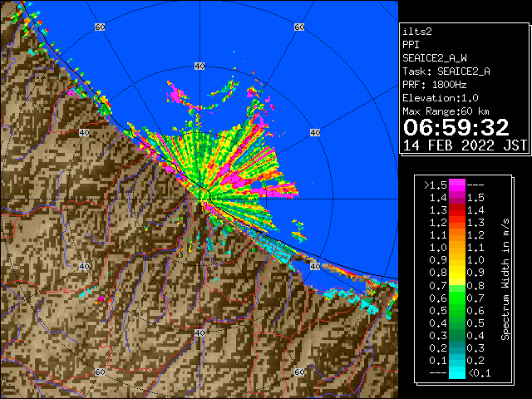This screenshot has width=532, height=399.
Task: Click the 'Max Range:60 km' text
Action: coord(446,111)
